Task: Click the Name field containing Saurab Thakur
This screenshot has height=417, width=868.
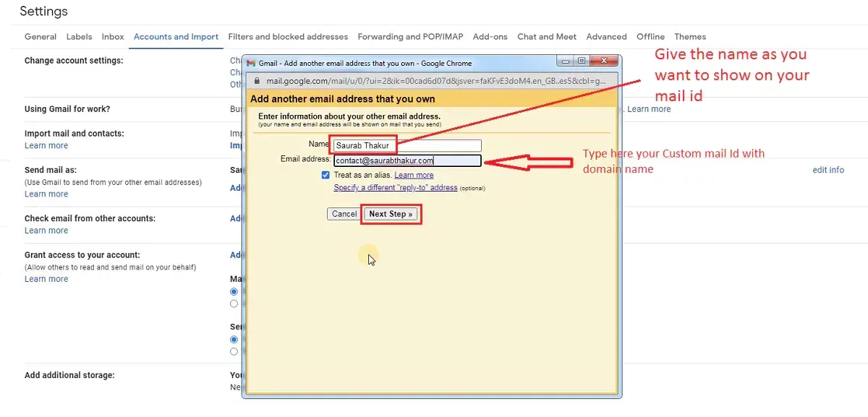Action: point(407,145)
